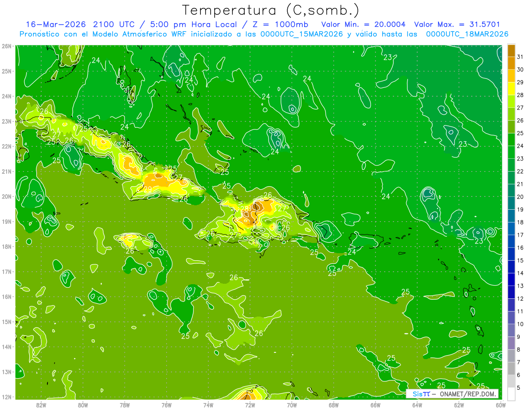This screenshot has width=532, height=411.
Task: Click the '21N' latitude axis label
Action: (x=7, y=171)
